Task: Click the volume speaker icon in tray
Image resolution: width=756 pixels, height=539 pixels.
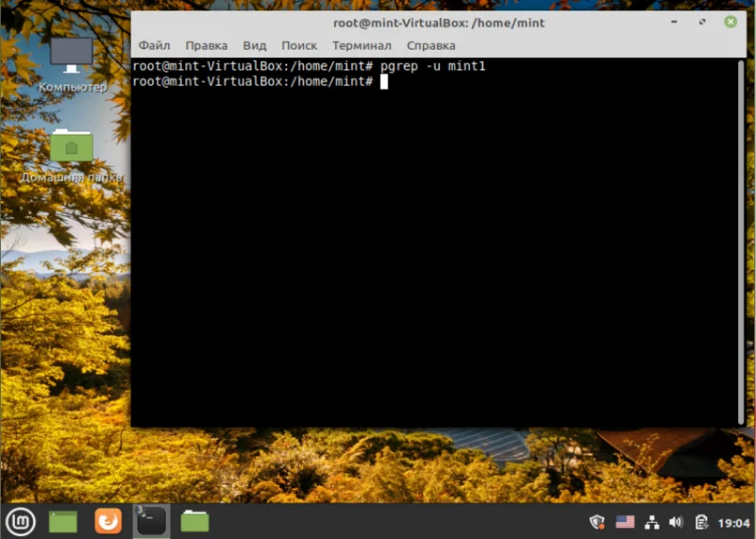Action: point(676,521)
